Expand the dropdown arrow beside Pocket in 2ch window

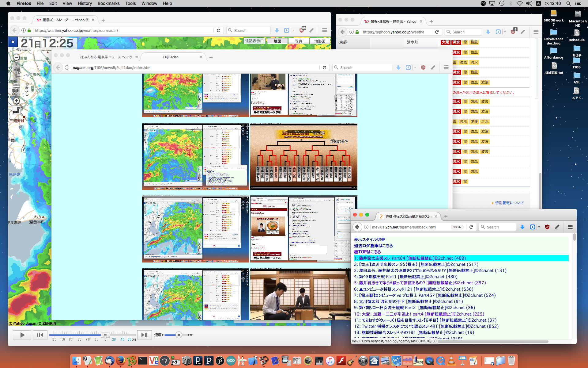pos(539,227)
